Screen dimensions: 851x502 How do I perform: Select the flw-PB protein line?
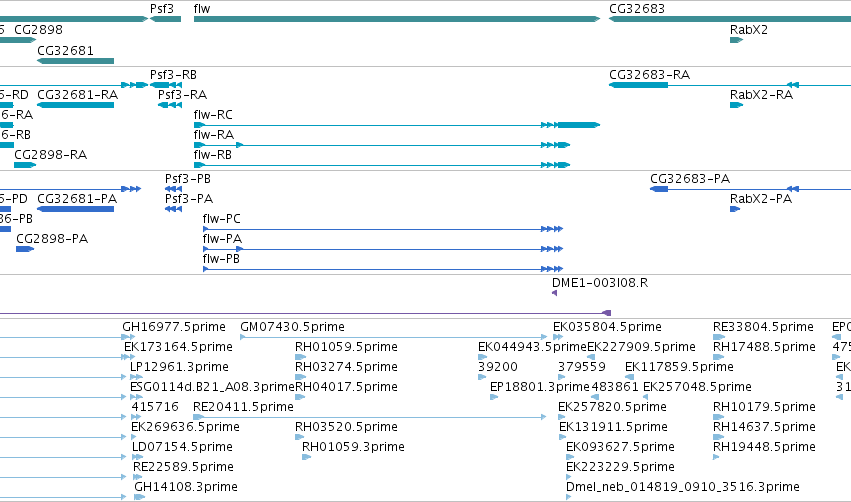(383, 269)
